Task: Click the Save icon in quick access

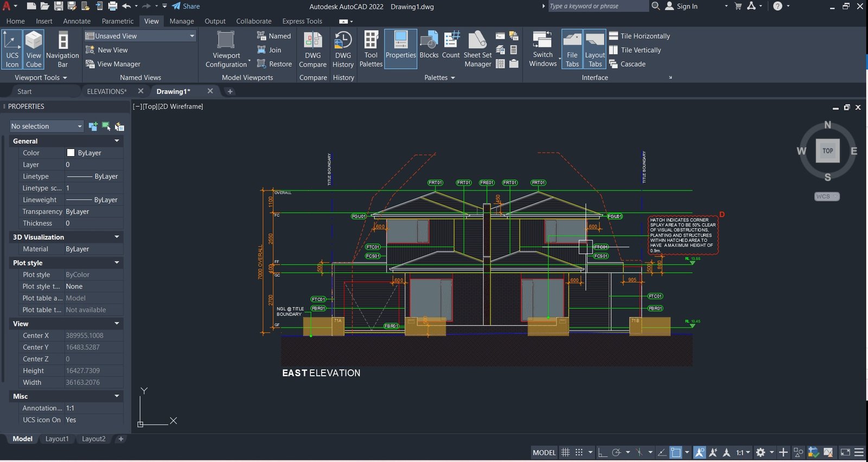Action: point(58,6)
